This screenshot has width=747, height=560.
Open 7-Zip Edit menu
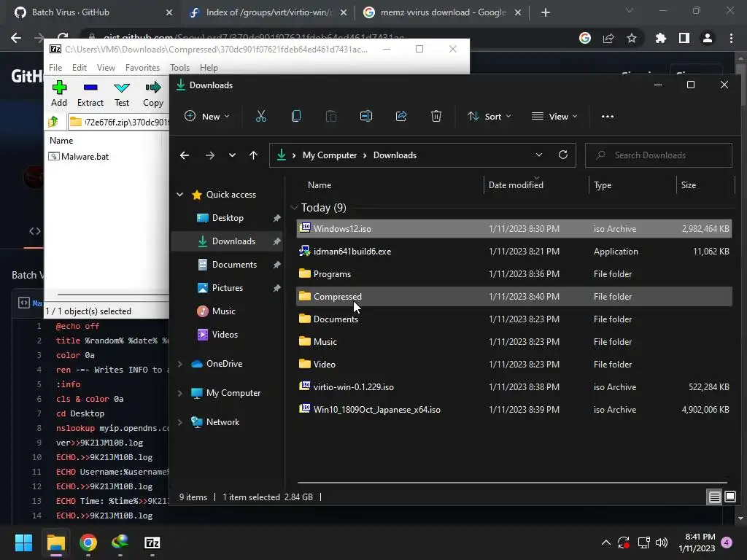[79, 68]
